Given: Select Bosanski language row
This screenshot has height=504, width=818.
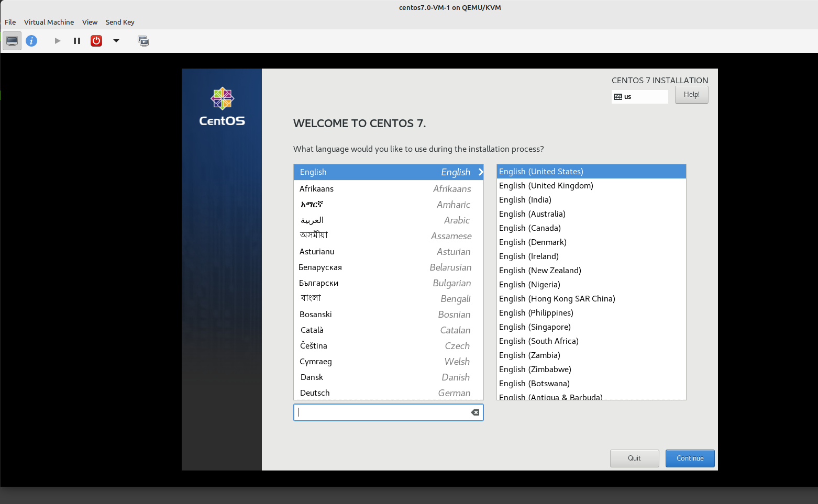Looking at the screenshot, I should pyautogui.click(x=389, y=314).
